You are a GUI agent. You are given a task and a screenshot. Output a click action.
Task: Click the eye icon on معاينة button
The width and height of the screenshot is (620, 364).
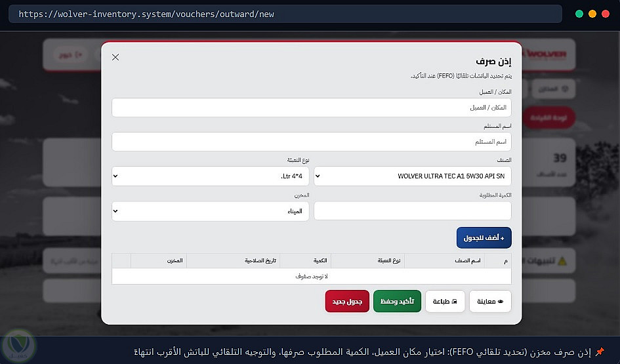[x=500, y=302]
